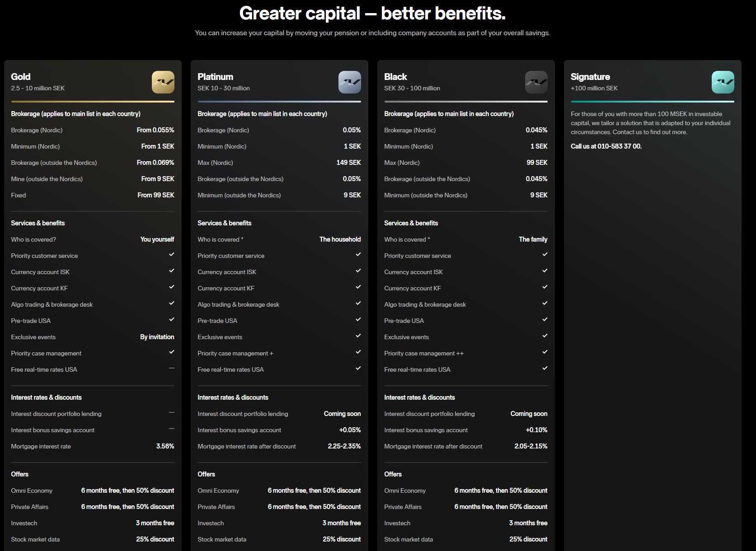Click Platinum Priority case management + checkmark
Viewport: 756px width, 551px height.
(358, 352)
